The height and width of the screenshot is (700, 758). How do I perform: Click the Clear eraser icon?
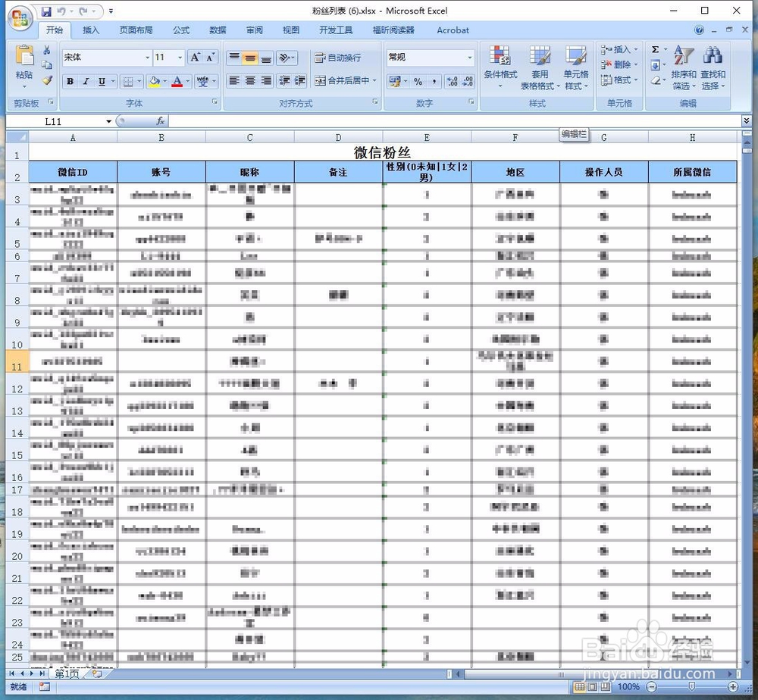click(656, 80)
